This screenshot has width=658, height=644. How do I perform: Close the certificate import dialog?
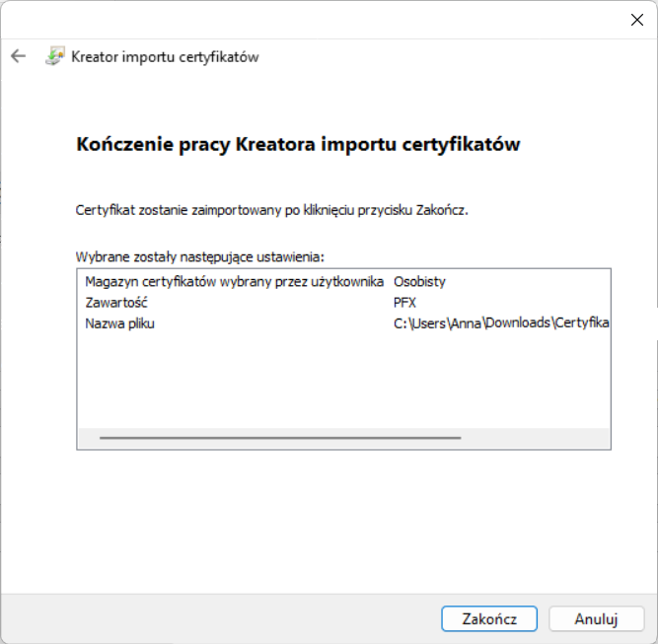tap(636, 20)
